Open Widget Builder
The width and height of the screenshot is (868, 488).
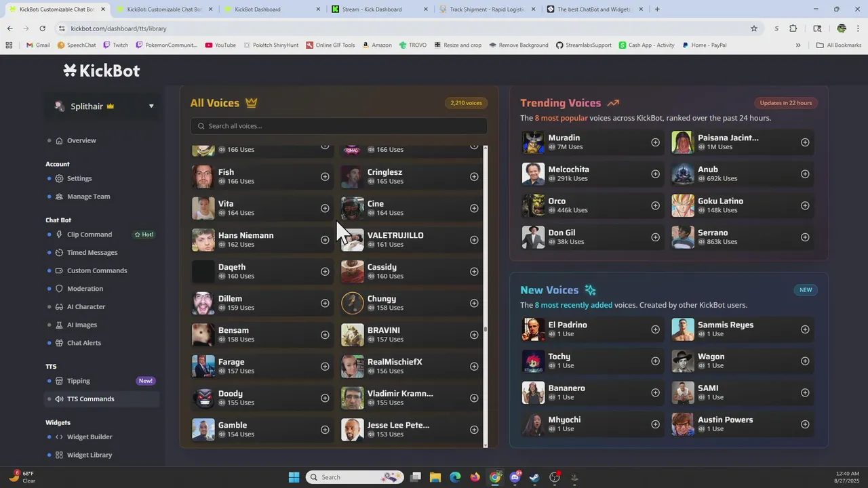point(90,437)
